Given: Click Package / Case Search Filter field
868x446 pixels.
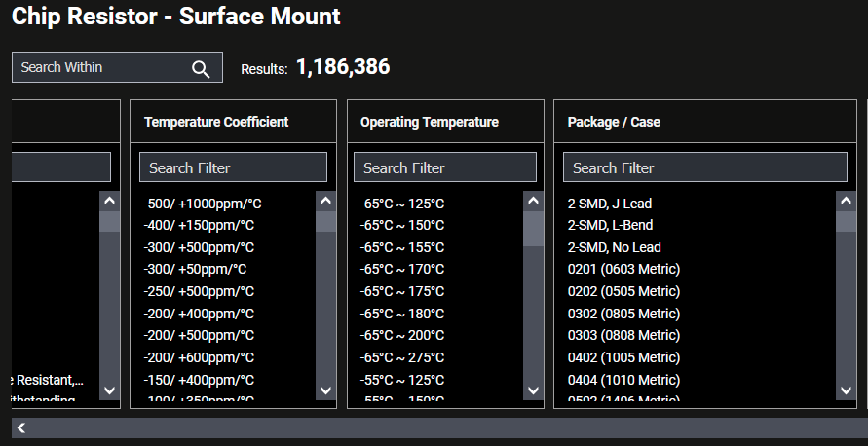Looking at the screenshot, I should pos(704,167).
